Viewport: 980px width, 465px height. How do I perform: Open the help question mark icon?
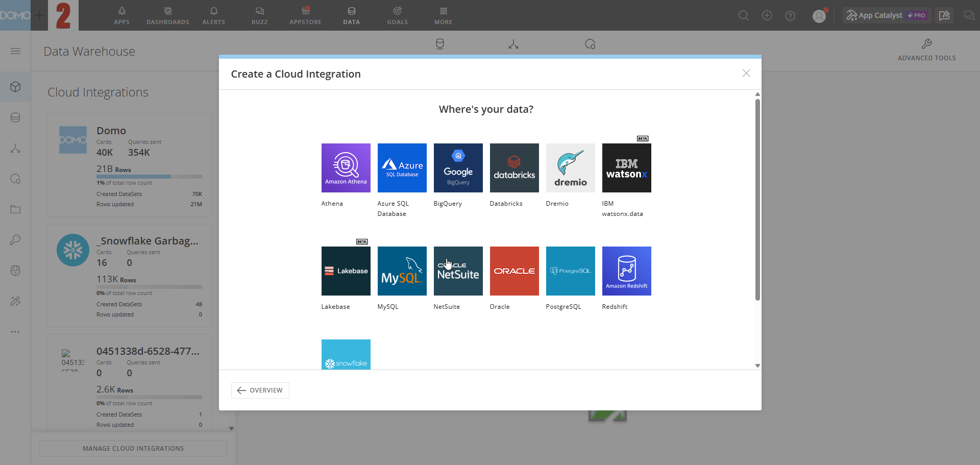790,16
